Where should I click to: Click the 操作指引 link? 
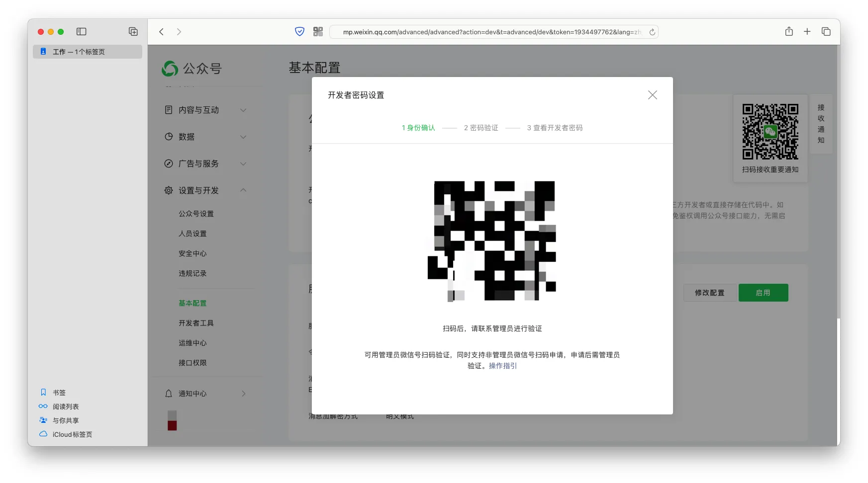coord(502,366)
